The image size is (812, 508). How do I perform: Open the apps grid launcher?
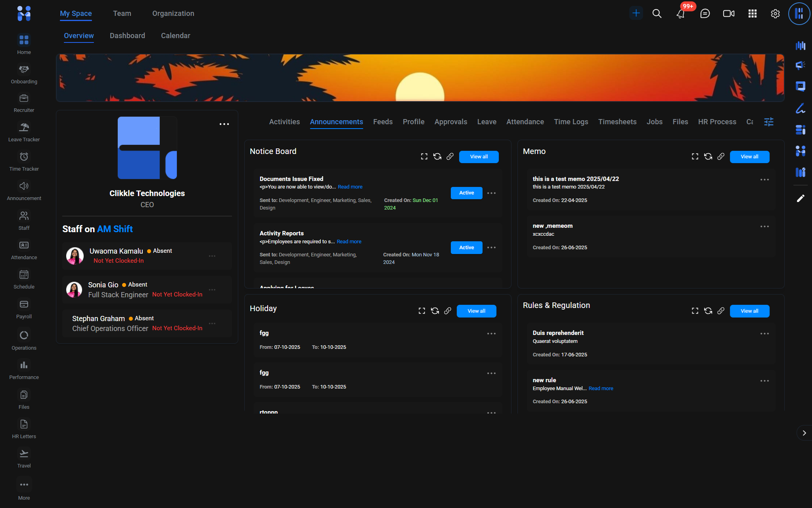(752, 13)
